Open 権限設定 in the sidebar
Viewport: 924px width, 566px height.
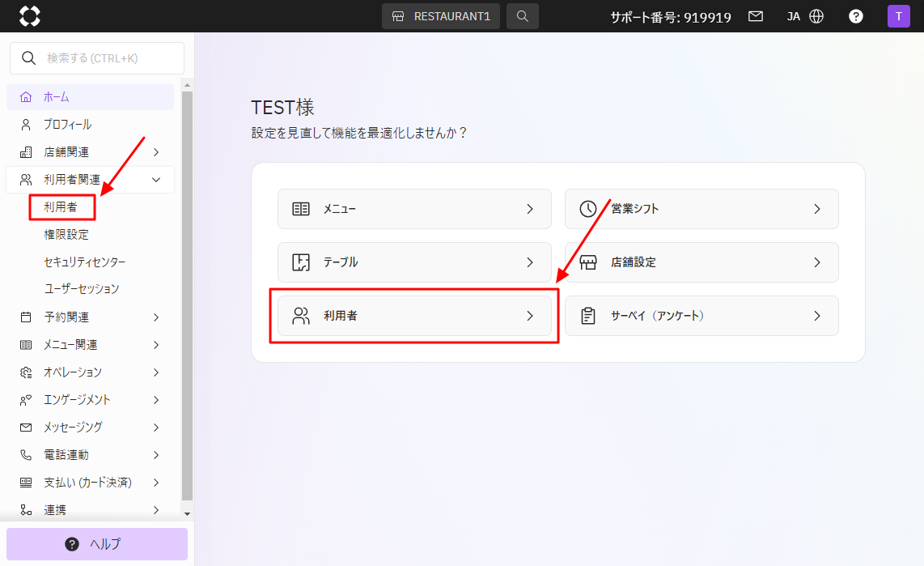click(66, 235)
